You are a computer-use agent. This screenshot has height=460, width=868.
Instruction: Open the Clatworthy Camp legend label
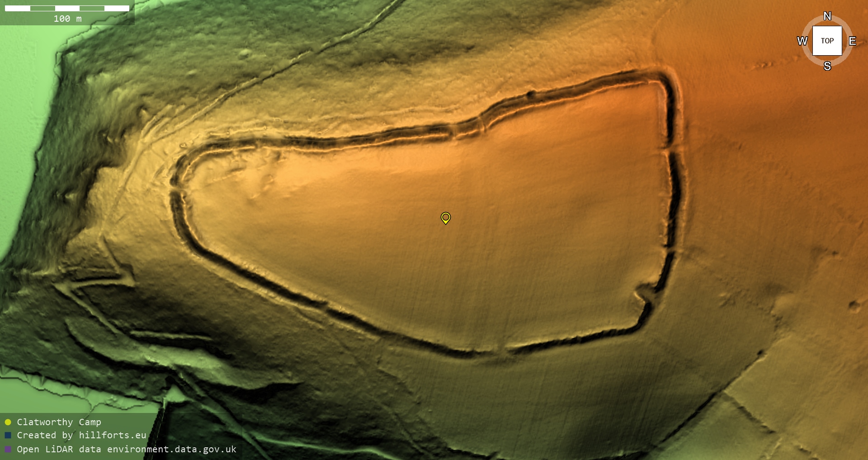tap(59, 422)
